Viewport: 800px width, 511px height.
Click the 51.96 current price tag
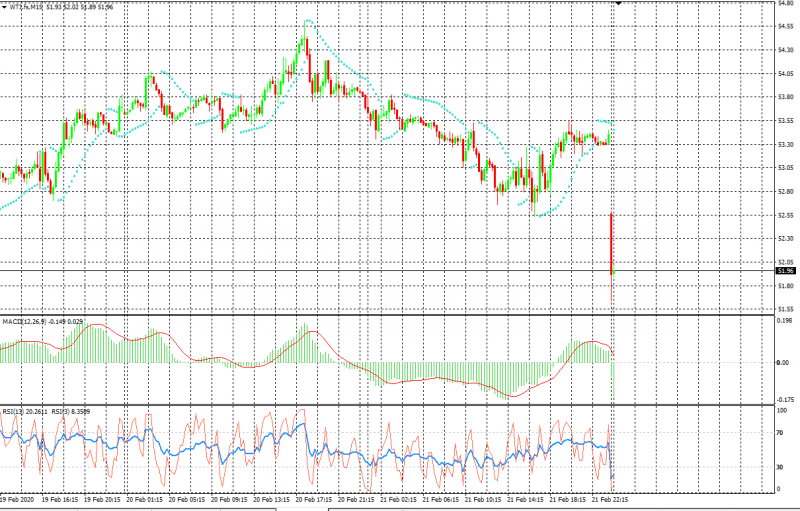(787, 270)
